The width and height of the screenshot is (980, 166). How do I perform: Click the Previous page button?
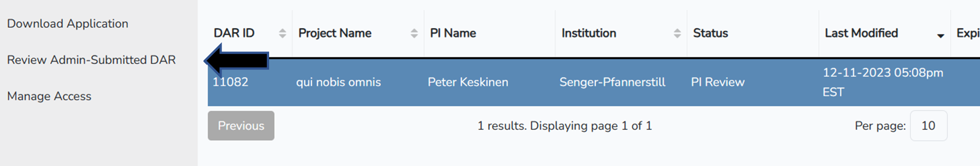(x=241, y=125)
